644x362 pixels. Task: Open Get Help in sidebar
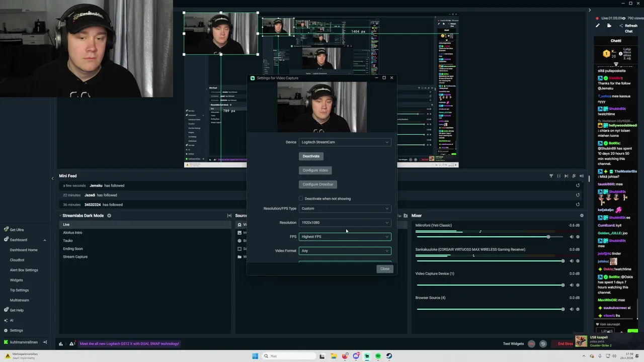[17, 310]
